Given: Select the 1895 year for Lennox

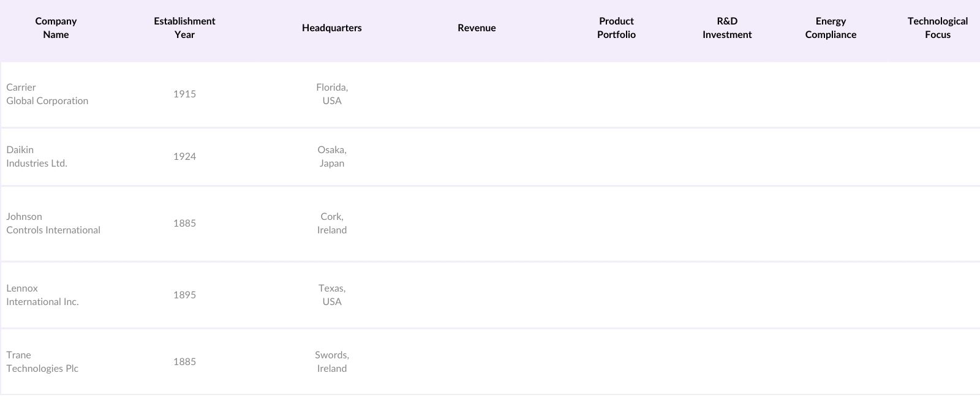Looking at the screenshot, I should 184,295.
